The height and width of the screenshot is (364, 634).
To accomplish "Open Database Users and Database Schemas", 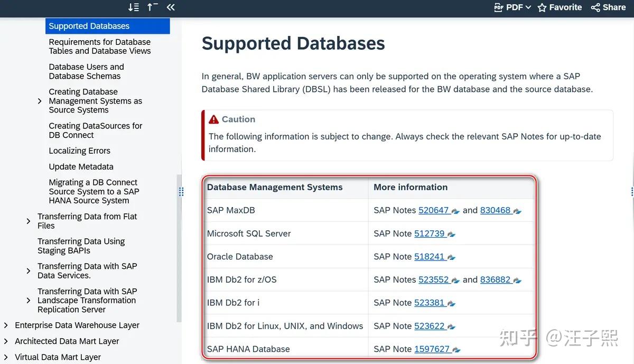I will (87, 71).
